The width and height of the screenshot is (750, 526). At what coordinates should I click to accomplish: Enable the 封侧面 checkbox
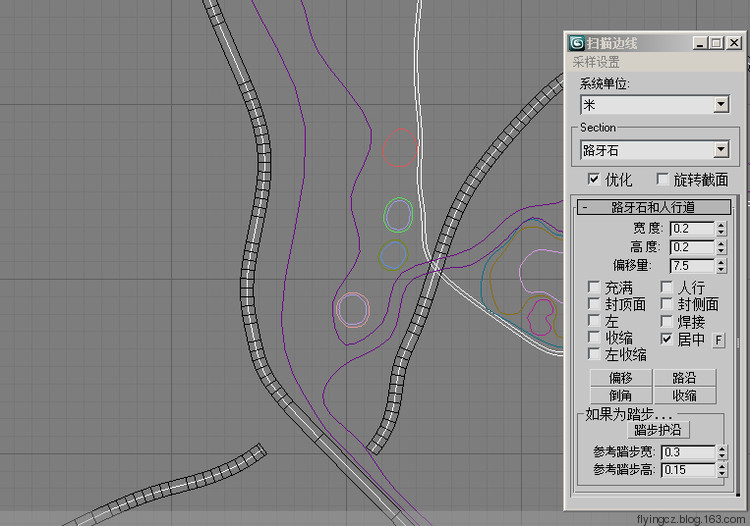pos(666,304)
